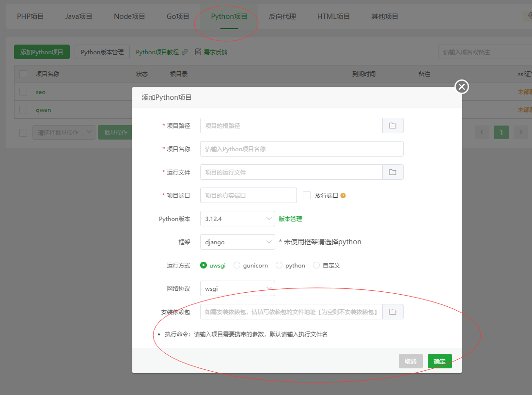Open the 网络协议 wsgi dropdown
Image resolution: width=532 pixels, height=395 pixels.
237,288
